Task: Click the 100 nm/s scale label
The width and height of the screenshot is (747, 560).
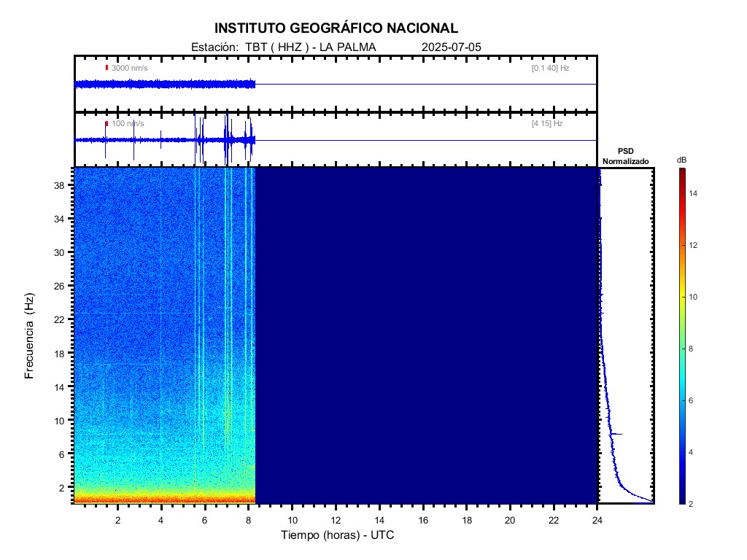Action: 128,123
